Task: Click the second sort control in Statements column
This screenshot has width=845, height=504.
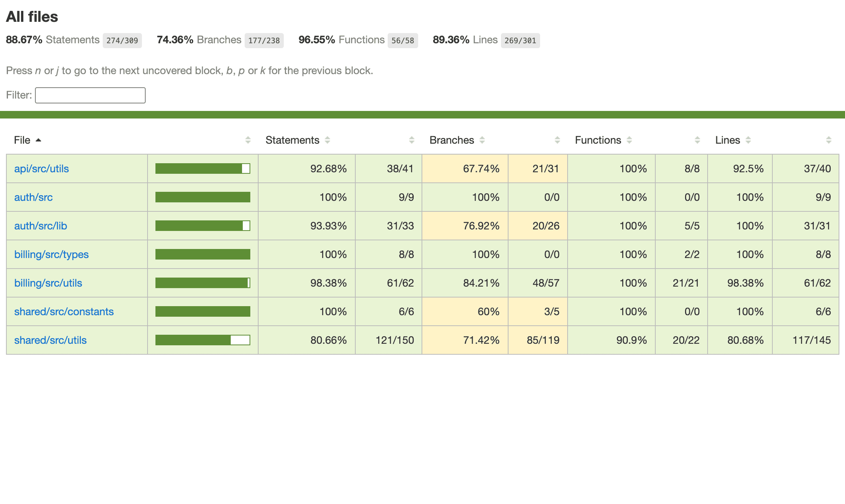Action: tap(411, 140)
